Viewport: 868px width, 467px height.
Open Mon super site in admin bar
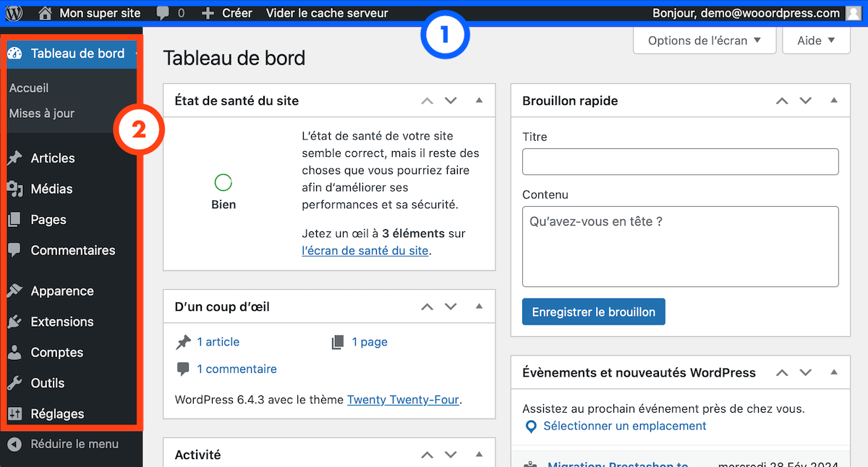coord(101,13)
